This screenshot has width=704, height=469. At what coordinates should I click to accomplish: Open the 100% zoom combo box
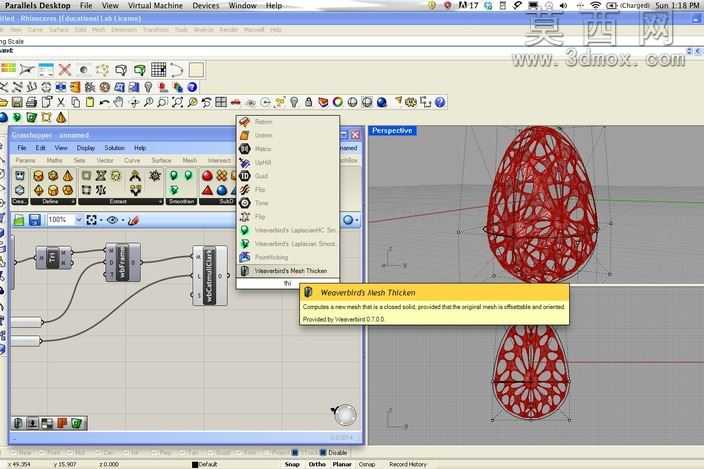(x=65, y=220)
